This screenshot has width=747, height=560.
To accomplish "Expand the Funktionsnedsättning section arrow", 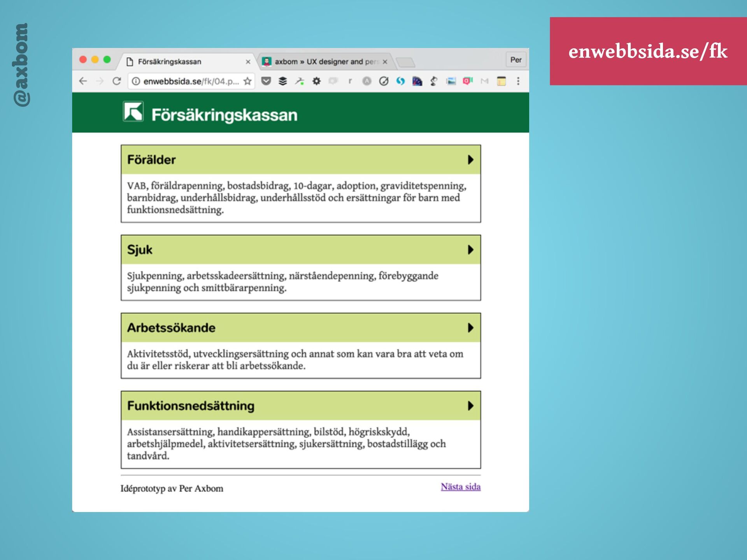I will 470,406.
